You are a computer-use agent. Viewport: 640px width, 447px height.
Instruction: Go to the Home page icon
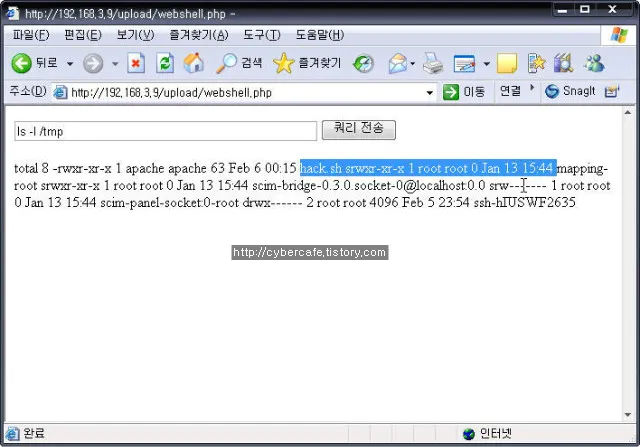point(193,63)
